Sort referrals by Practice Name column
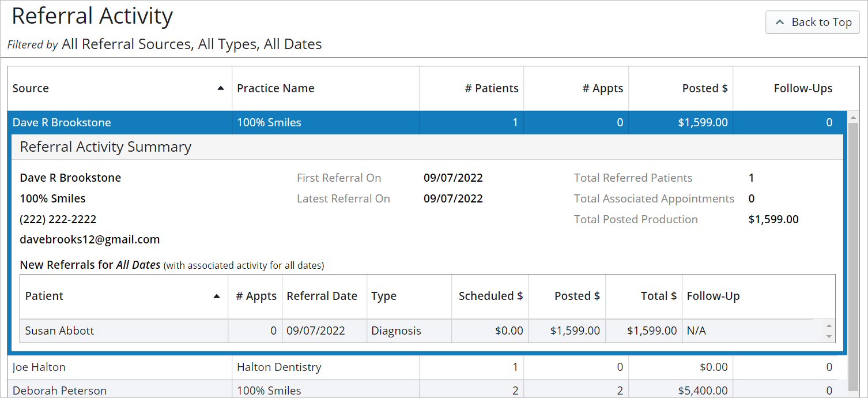Image resolution: width=868 pixels, height=398 pixels. [275, 88]
